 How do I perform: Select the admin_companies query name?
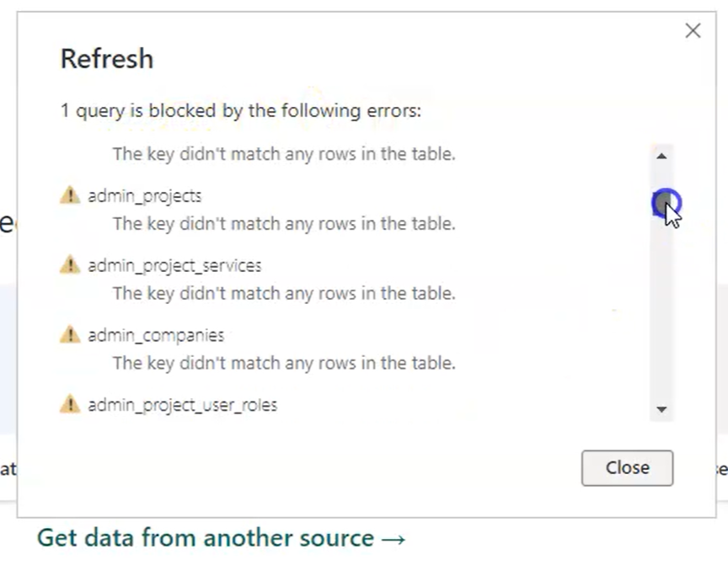tap(156, 335)
